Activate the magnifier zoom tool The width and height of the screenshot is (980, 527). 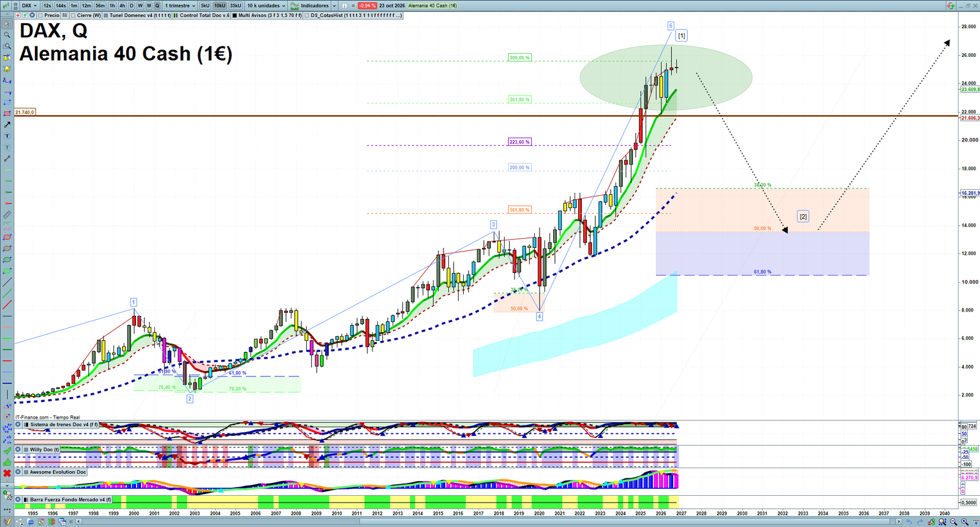click(7, 35)
